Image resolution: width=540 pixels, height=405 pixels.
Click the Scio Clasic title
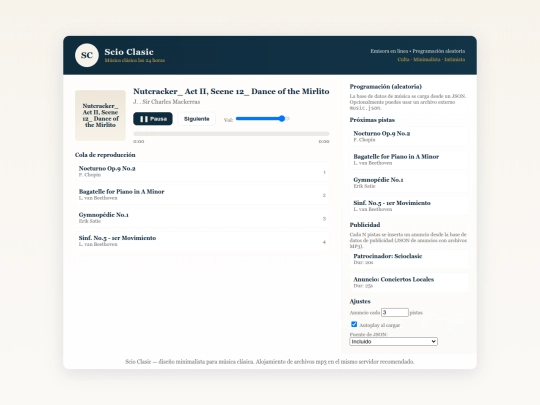pyautogui.click(x=129, y=52)
